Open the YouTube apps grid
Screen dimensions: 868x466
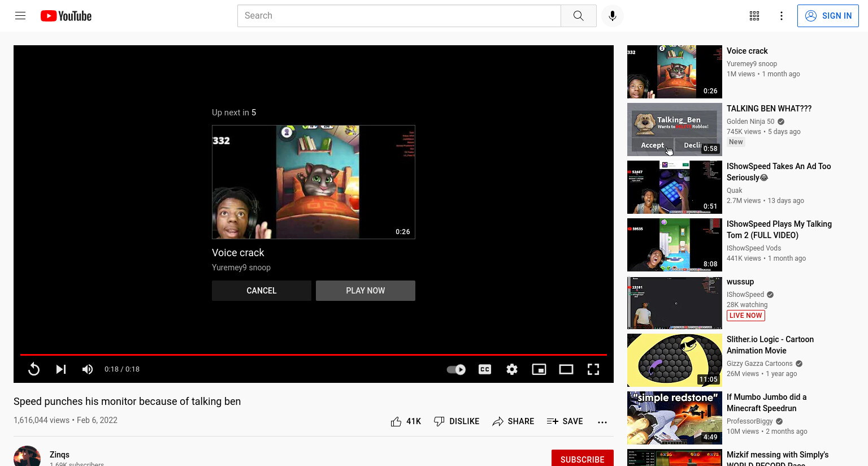pyautogui.click(x=754, y=16)
